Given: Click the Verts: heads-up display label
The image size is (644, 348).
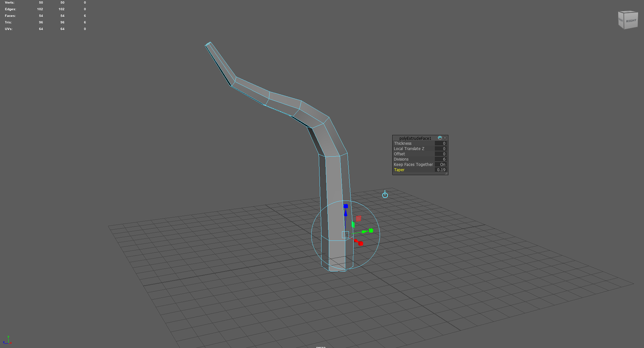Looking at the screenshot, I should (10, 2).
